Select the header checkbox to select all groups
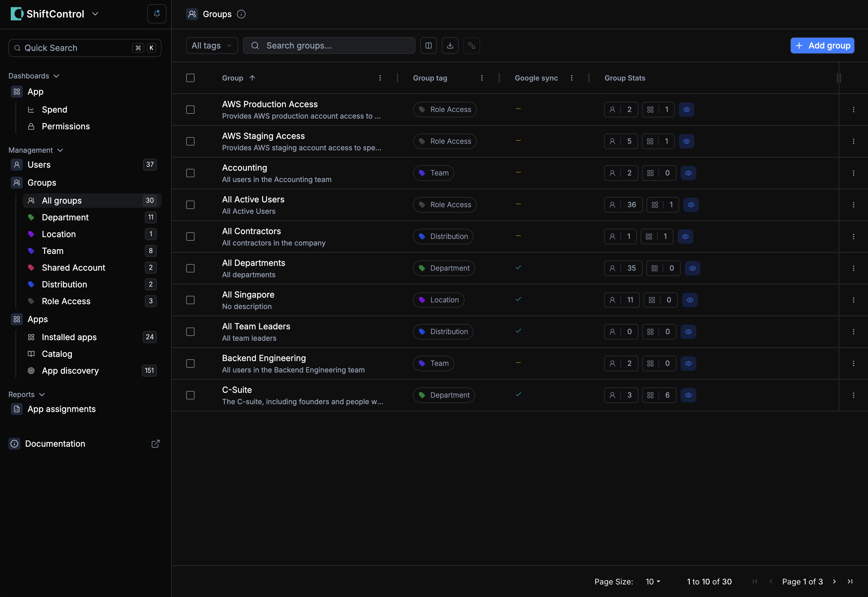The height and width of the screenshot is (597, 868). [x=190, y=78]
